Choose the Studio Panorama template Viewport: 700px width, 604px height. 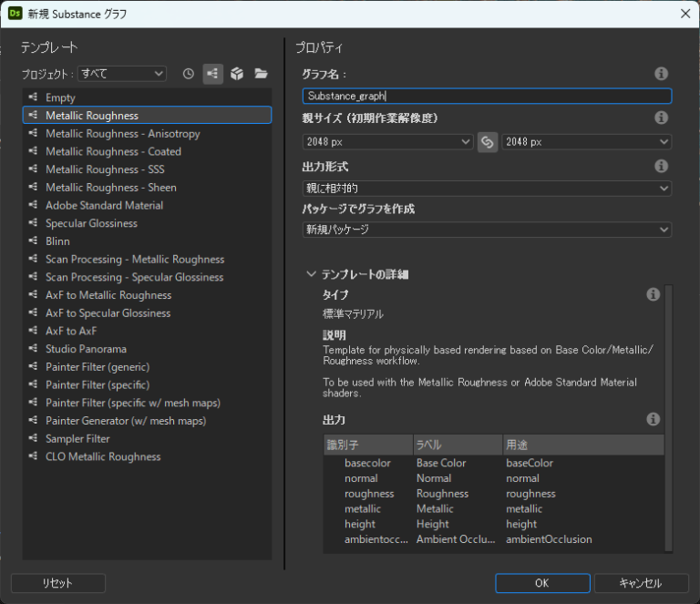pos(86,349)
